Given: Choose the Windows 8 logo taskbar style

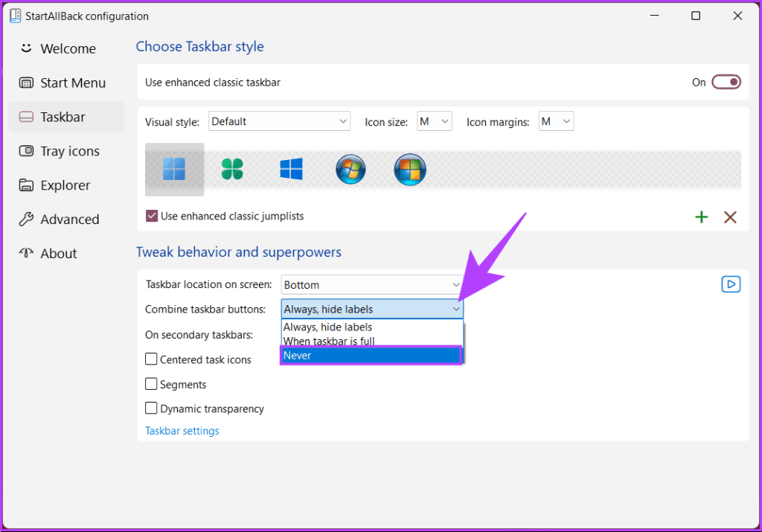Looking at the screenshot, I should [x=290, y=169].
